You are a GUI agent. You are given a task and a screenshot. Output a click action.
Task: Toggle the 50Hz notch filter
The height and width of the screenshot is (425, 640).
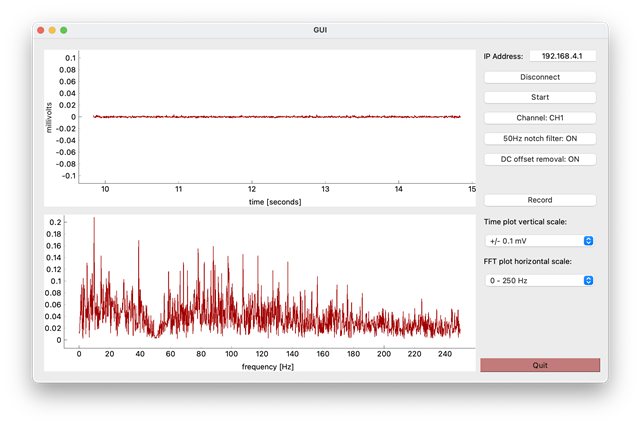540,139
